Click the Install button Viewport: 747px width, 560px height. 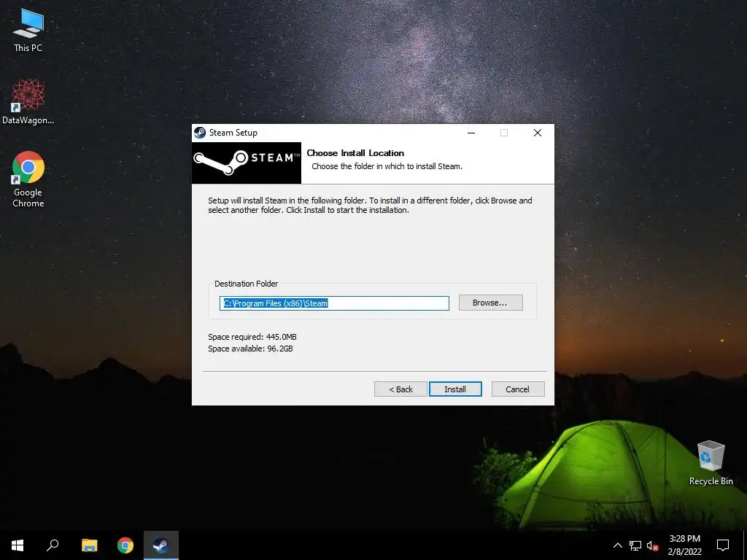(455, 389)
